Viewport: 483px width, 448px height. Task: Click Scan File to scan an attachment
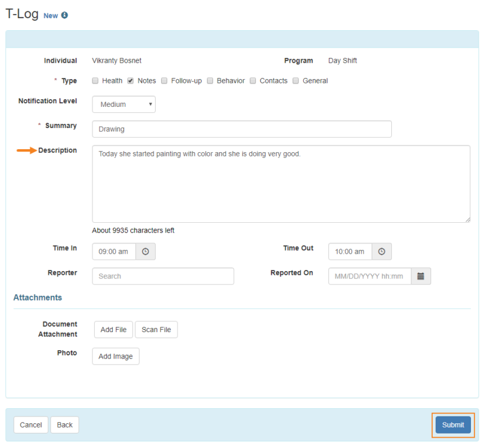[156, 329]
